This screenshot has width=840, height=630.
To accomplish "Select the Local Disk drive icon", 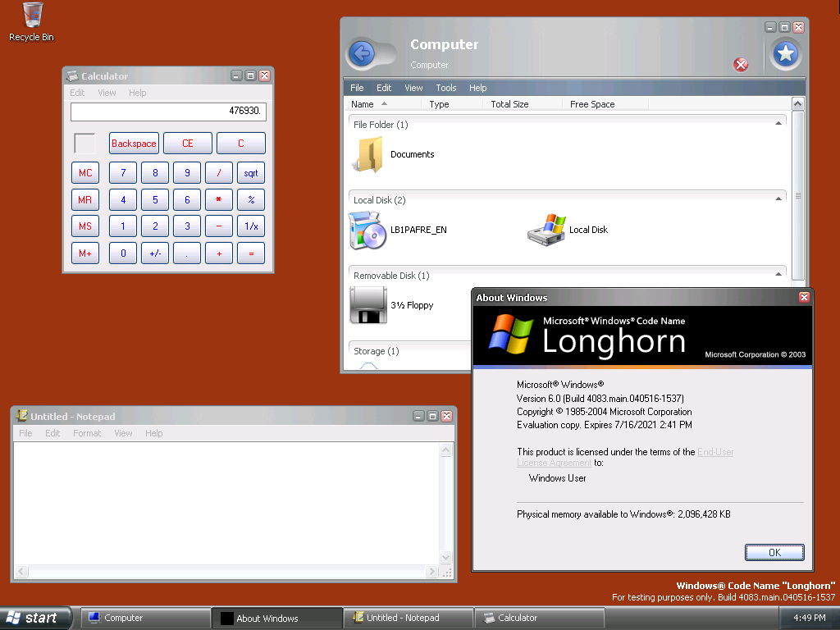I will (547, 230).
